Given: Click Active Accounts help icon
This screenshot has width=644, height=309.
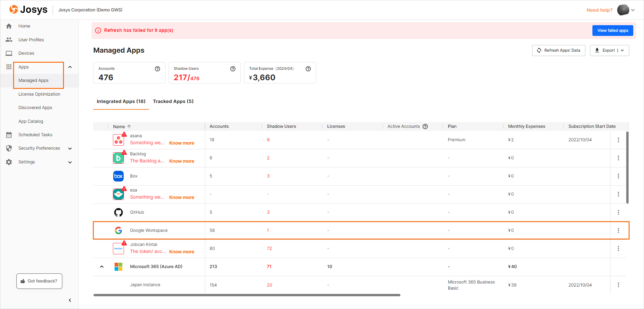Looking at the screenshot, I should coord(425,126).
